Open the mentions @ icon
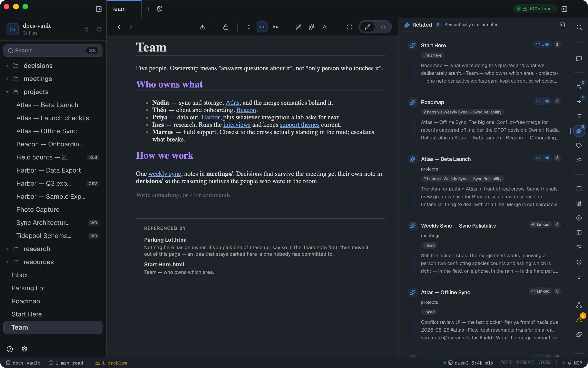 (x=579, y=218)
